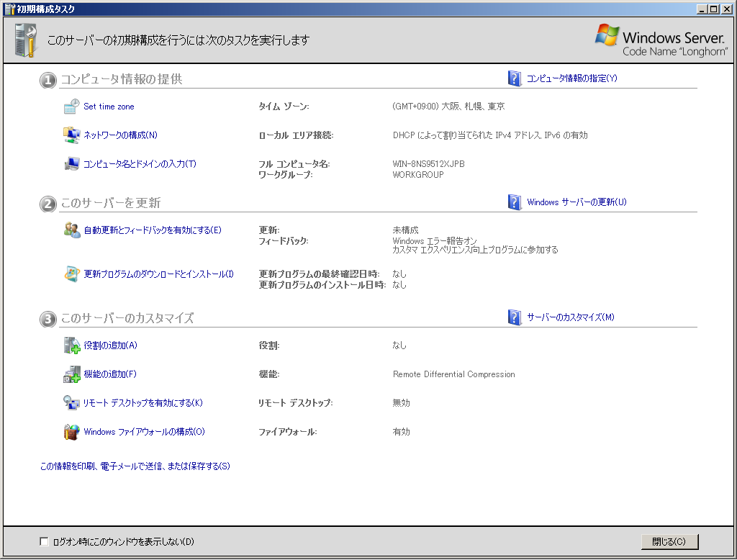Click the 更新プログラムの最終確認日時: label
The height and width of the screenshot is (560, 737).
319,274
